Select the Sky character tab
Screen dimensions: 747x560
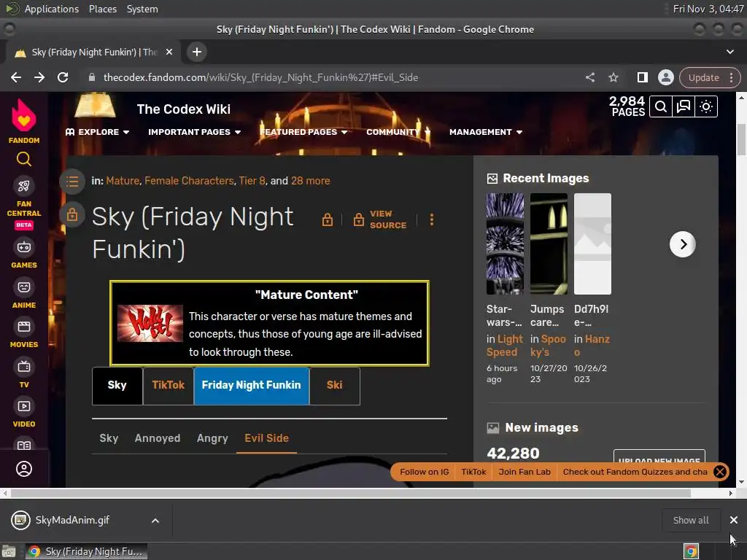point(117,385)
